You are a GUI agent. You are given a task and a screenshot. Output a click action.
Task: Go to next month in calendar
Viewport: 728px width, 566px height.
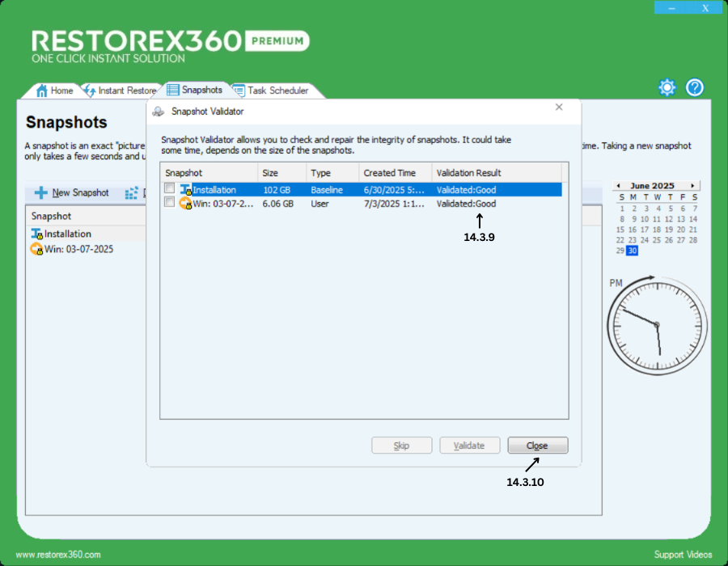[x=692, y=185]
